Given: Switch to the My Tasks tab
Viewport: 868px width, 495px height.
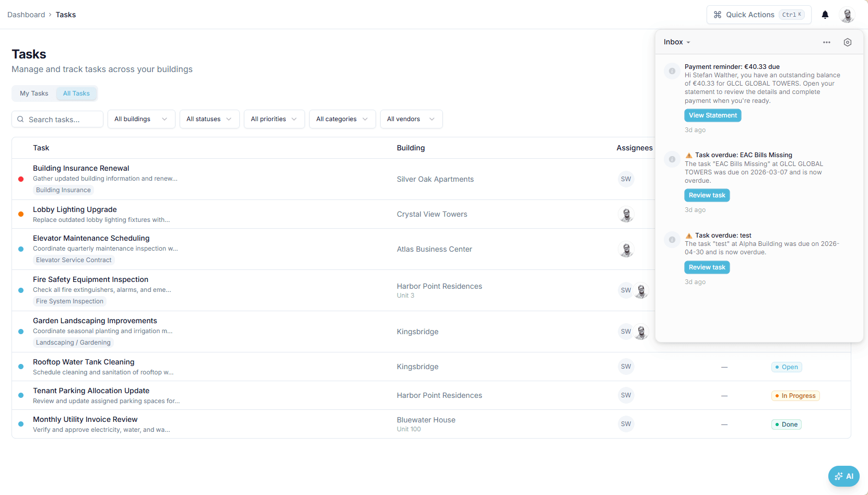Looking at the screenshot, I should coord(34,93).
